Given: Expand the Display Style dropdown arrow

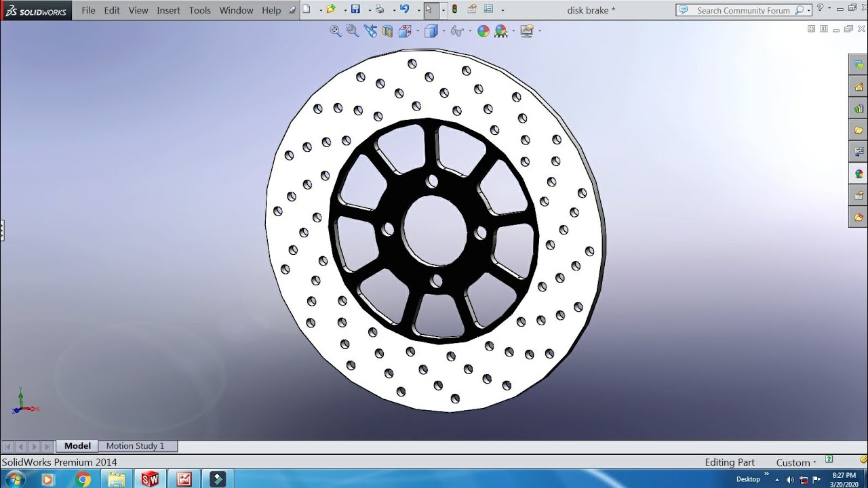Looking at the screenshot, I should coord(443,30).
